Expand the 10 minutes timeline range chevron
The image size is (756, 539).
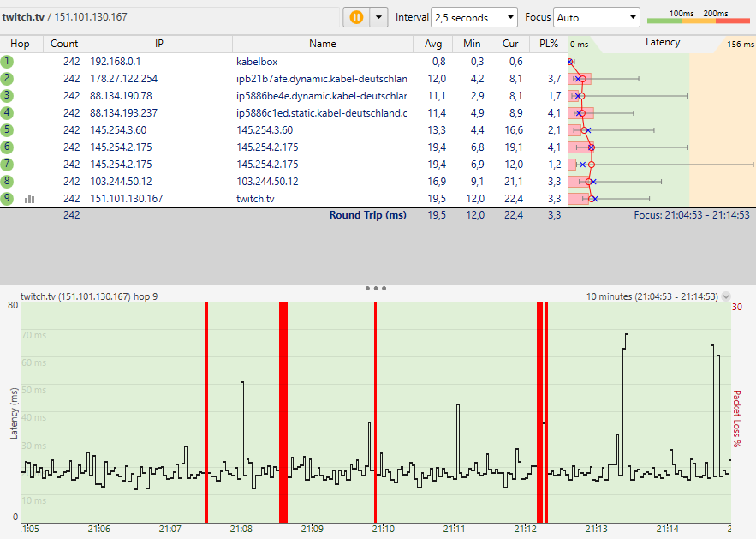coord(727,296)
